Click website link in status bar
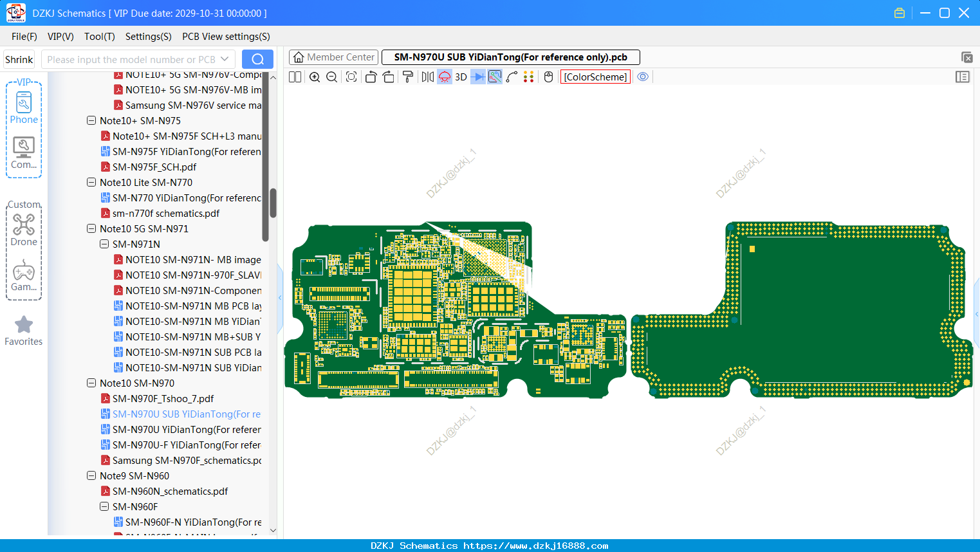980x552 pixels. pos(535,546)
